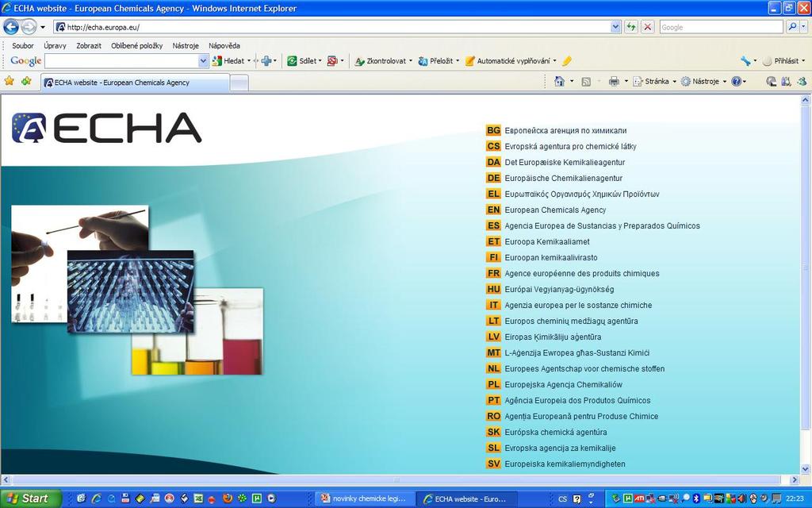Screen dimensions: 812x508
Task: Open the Úpravy menu
Action: pos(55,45)
